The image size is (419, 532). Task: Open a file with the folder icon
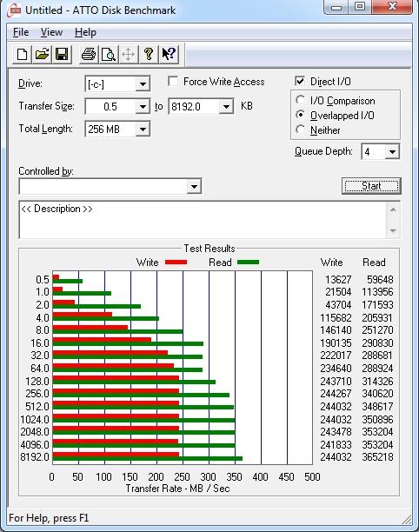click(x=42, y=54)
